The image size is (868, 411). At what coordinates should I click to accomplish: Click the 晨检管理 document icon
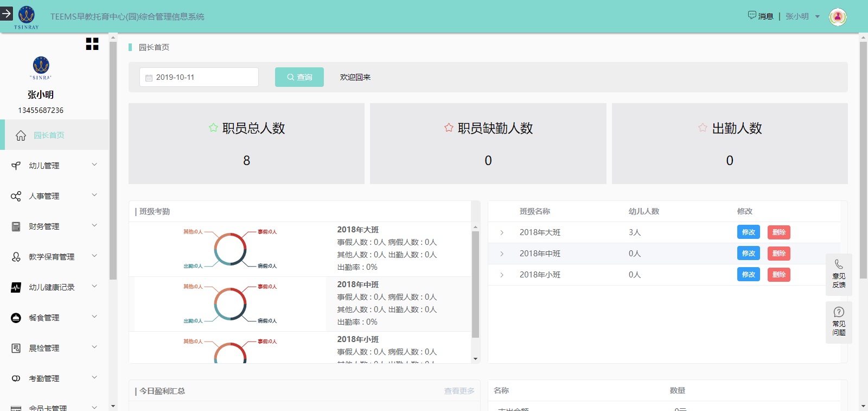click(x=16, y=348)
